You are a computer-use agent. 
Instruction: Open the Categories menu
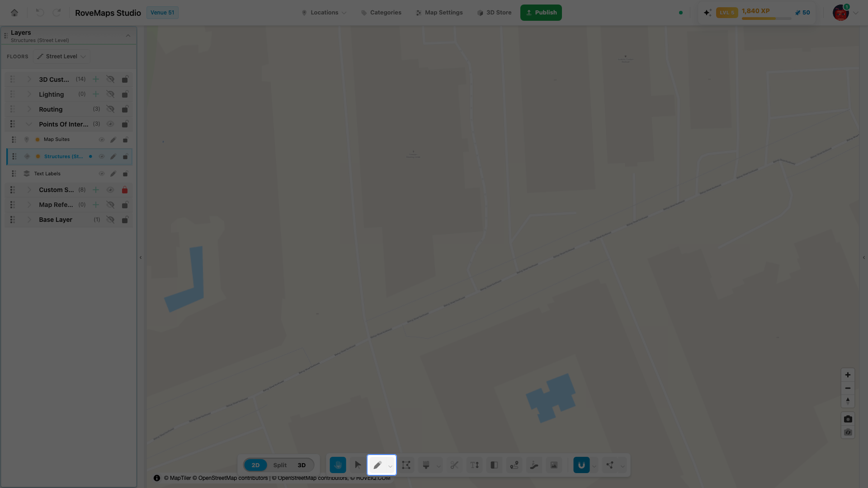(381, 13)
